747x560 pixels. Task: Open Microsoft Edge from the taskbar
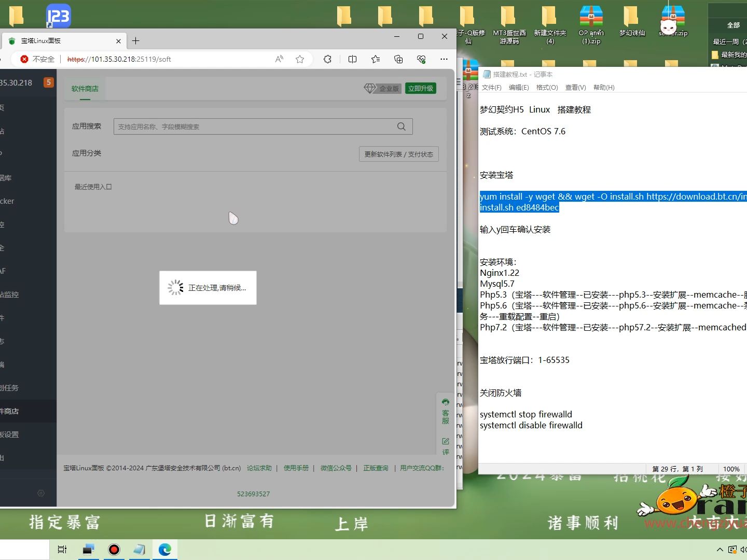pos(165,550)
